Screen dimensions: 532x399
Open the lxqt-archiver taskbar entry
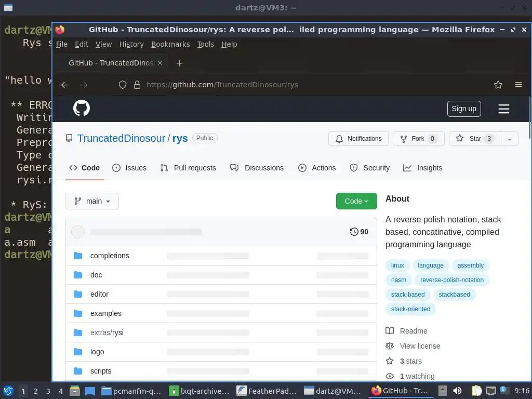(x=199, y=391)
